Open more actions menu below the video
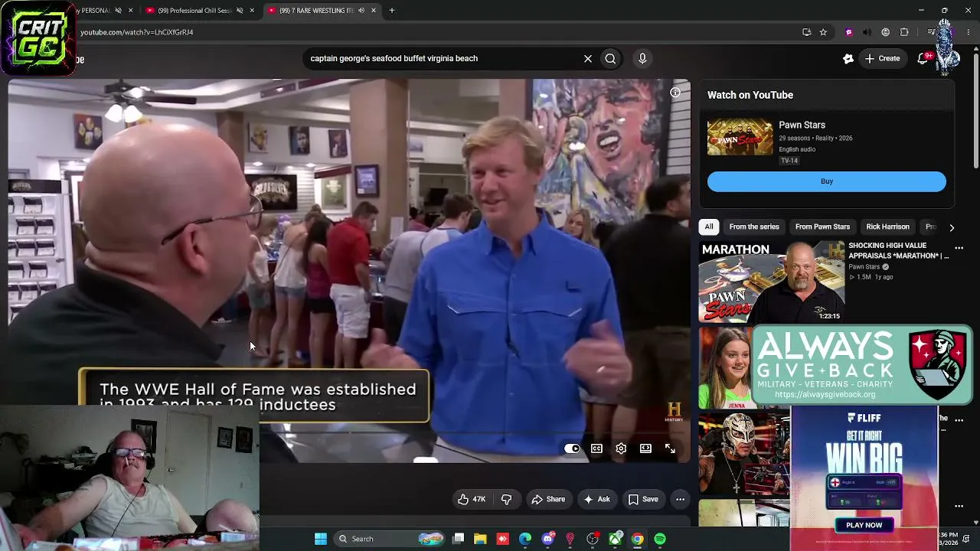This screenshot has height=551, width=980. [680, 499]
